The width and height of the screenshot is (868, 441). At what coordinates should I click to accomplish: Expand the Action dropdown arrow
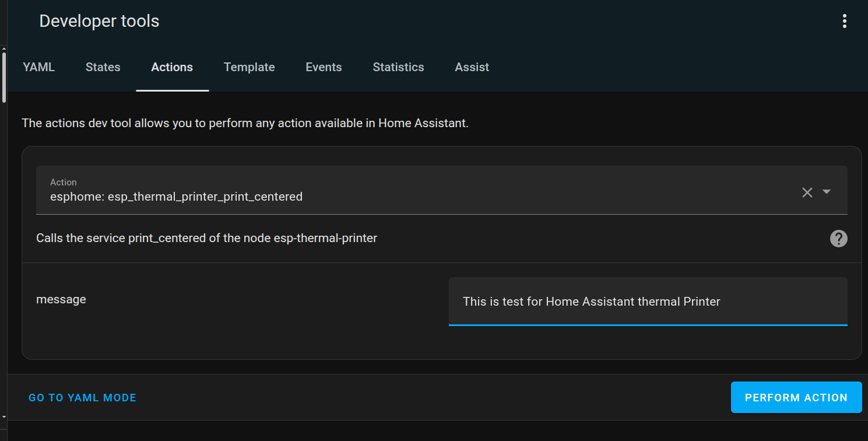[x=826, y=192]
